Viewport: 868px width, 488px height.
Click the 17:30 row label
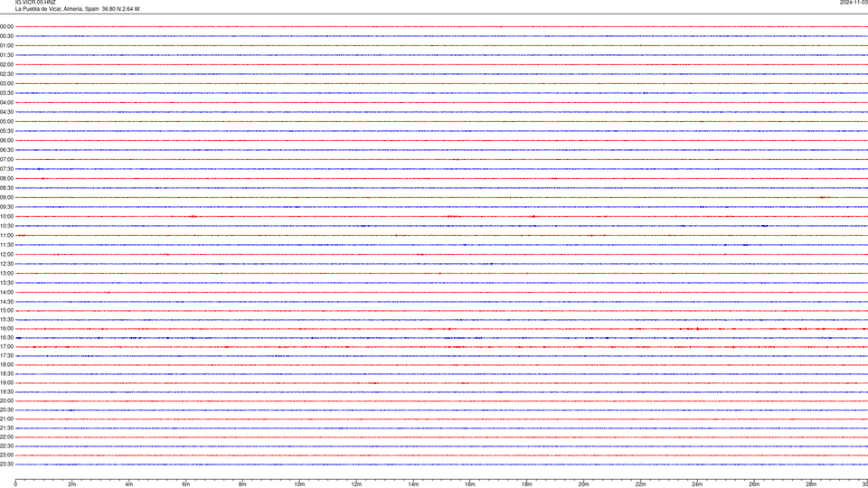[6, 356]
